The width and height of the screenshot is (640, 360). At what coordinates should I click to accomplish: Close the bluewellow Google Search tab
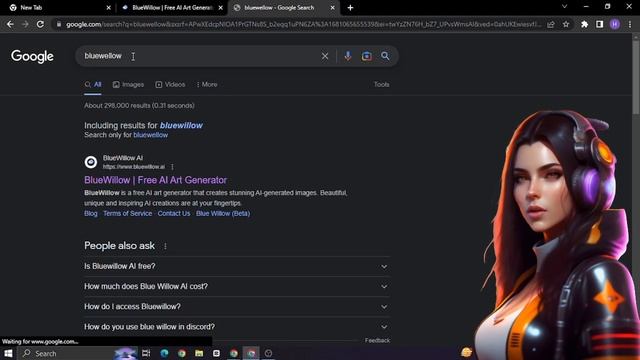coord(332,7)
